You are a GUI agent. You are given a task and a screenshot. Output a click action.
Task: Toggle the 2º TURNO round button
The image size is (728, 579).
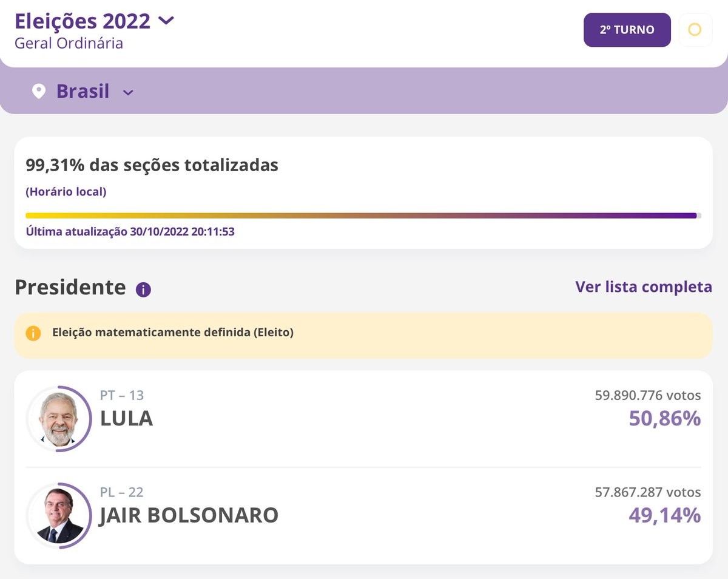point(627,30)
